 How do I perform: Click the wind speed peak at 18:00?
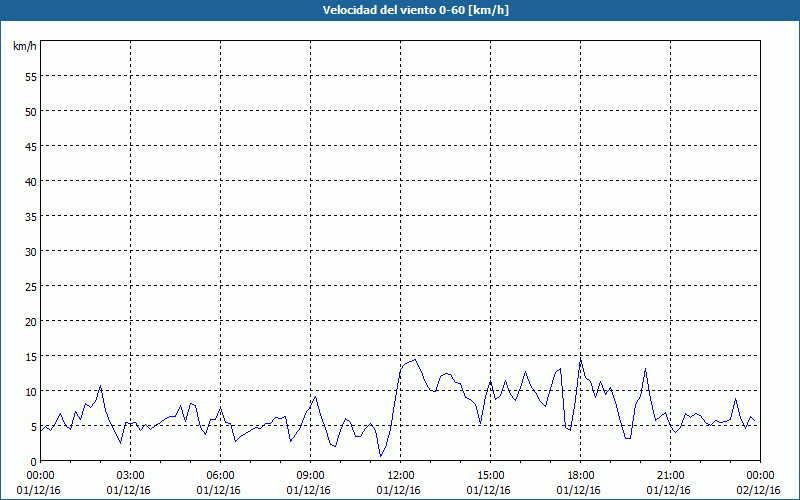(x=581, y=359)
